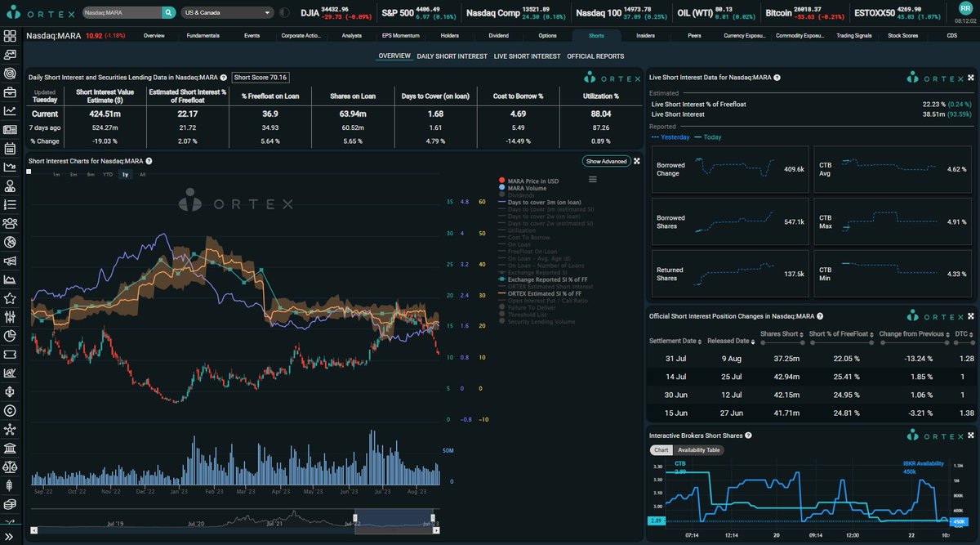Click help icon beside Official Short Interest Position Changes
Viewport: 980px width, 545px height.
819,316
